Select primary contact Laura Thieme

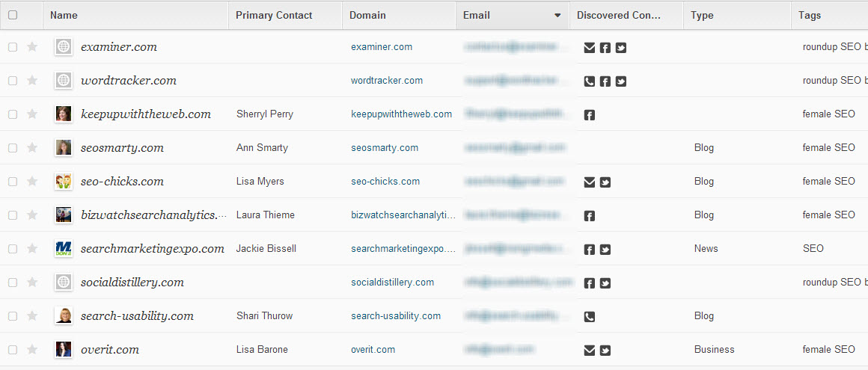coord(266,215)
